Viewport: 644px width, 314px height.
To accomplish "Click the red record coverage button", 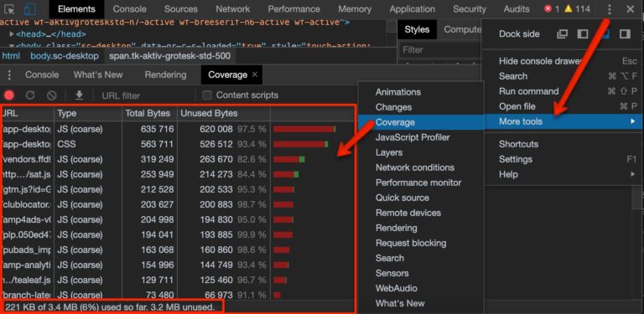I will [9, 95].
